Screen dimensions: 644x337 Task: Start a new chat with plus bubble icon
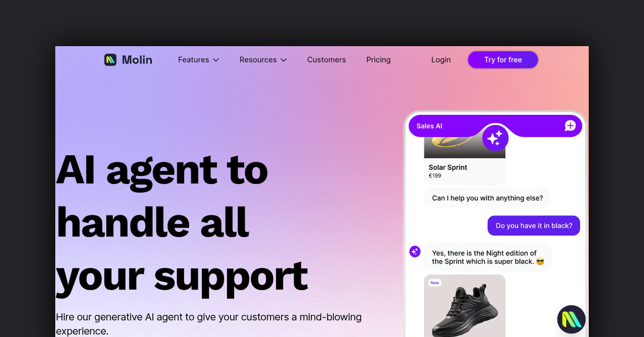(570, 126)
